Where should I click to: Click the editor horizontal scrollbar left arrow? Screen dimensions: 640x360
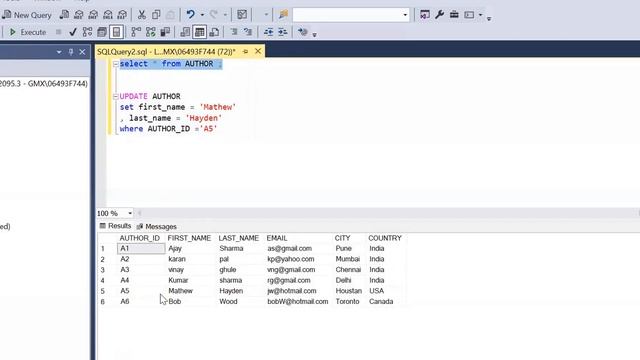click(x=139, y=213)
